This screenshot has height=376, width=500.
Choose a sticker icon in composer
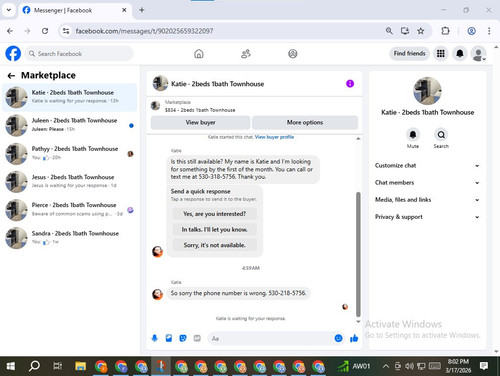point(183,338)
